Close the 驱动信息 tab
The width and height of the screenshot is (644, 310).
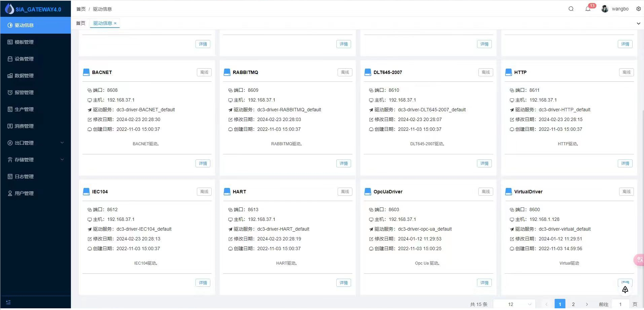coord(115,23)
